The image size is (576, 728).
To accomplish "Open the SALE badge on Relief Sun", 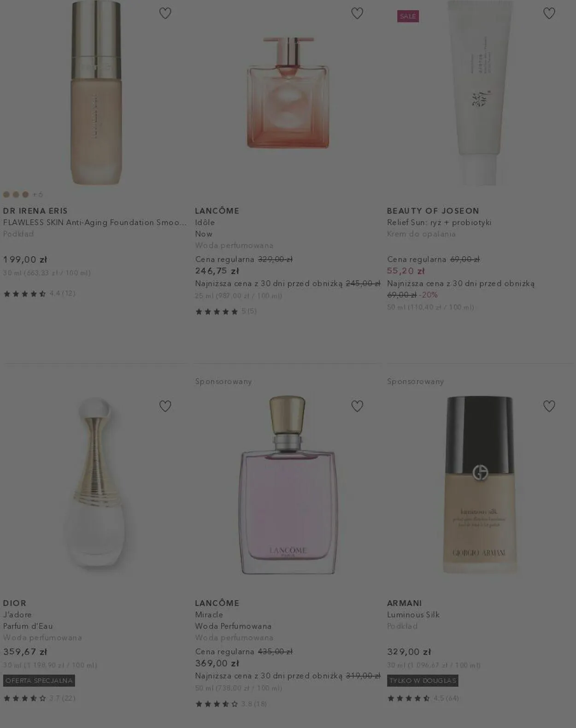I will pyautogui.click(x=408, y=16).
